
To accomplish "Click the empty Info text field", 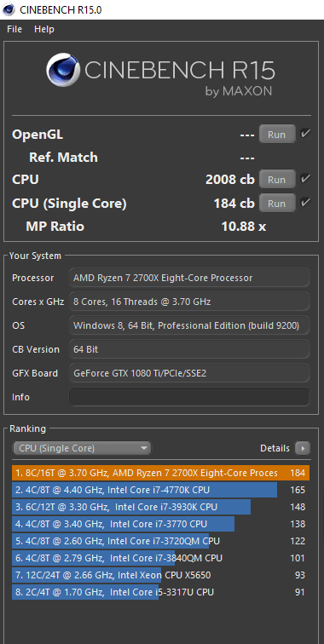I will [189, 397].
